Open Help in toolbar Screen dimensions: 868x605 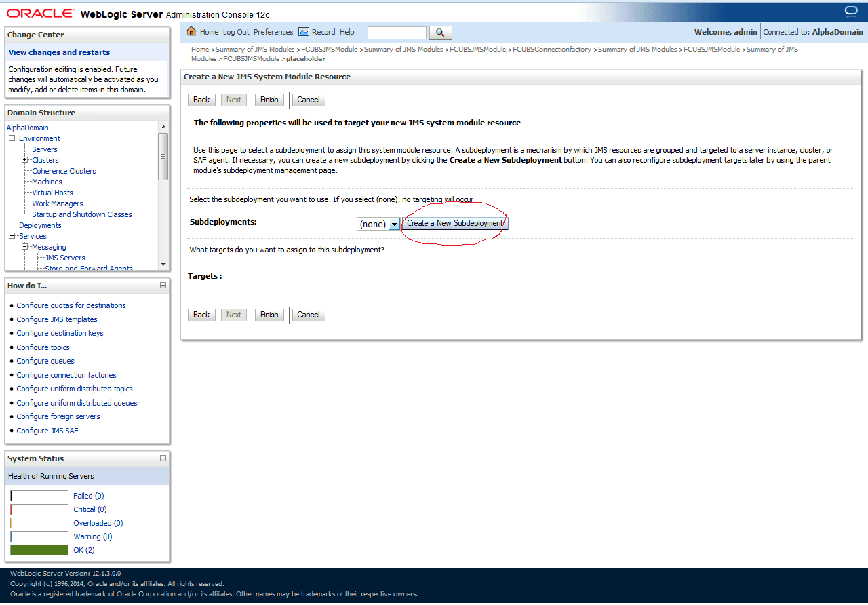[347, 32]
